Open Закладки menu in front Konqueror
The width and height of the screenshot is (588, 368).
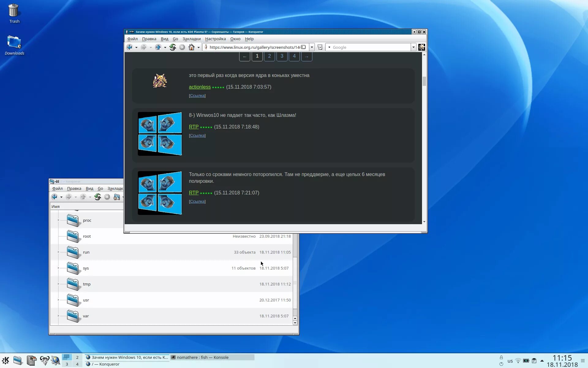tap(191, 39)
